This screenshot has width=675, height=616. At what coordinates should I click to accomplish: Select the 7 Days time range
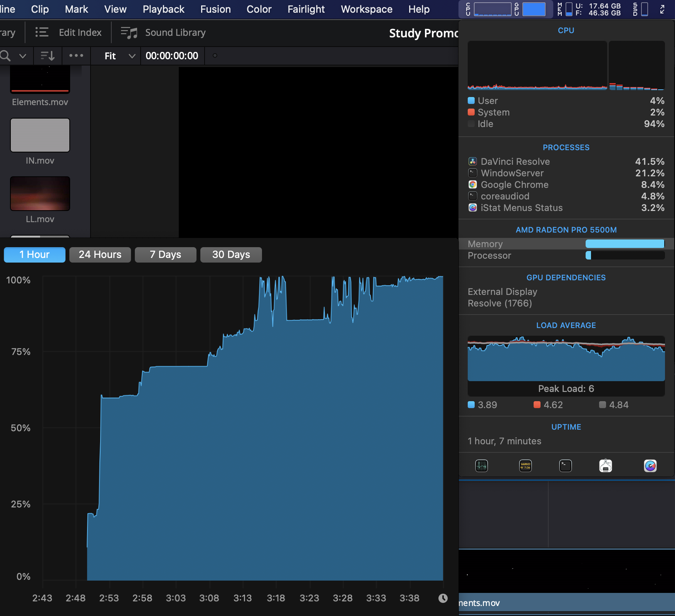click(x=166, y=254)
